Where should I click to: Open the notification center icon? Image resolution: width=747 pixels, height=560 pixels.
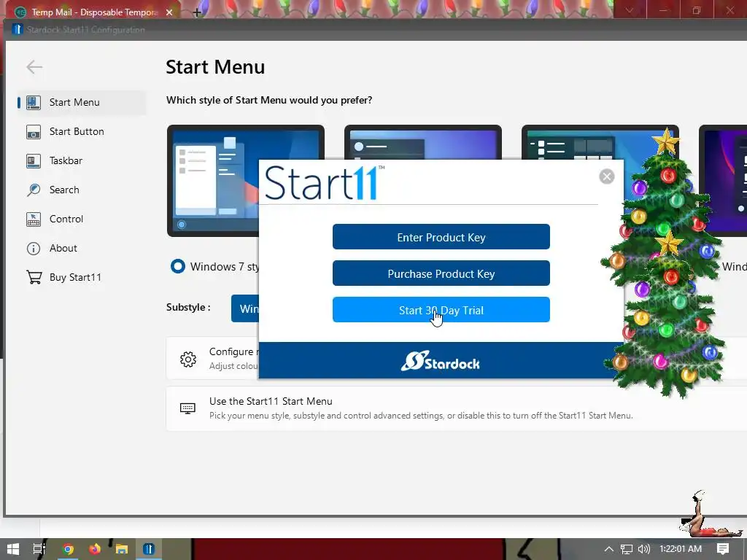pyautogui.click(x=723, y=549)
